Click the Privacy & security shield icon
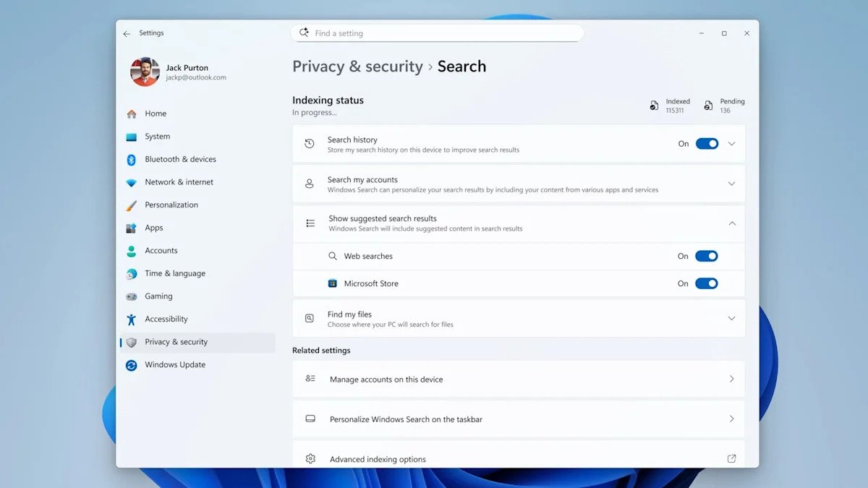Screen dimensions: 868x488 pyautogui.click(x=131, y=342)
